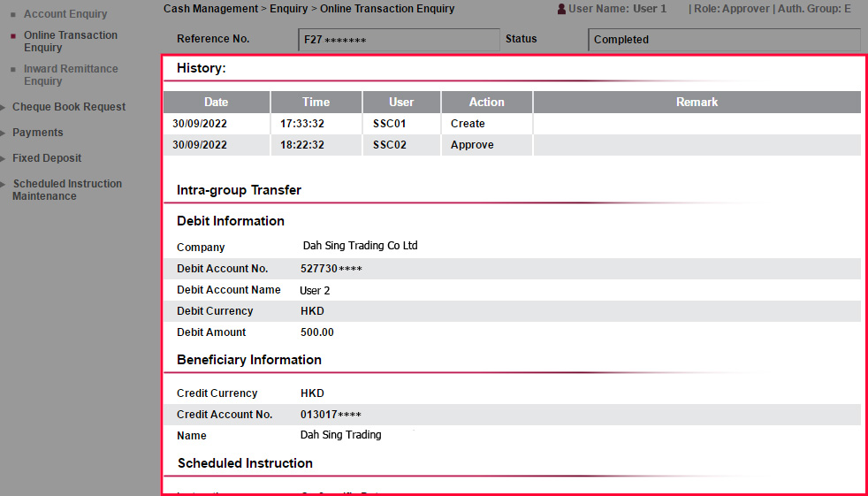Click company name Dah Sing Trading Co Ltd
Screen dimensions: 868x496
click(360, 246)
